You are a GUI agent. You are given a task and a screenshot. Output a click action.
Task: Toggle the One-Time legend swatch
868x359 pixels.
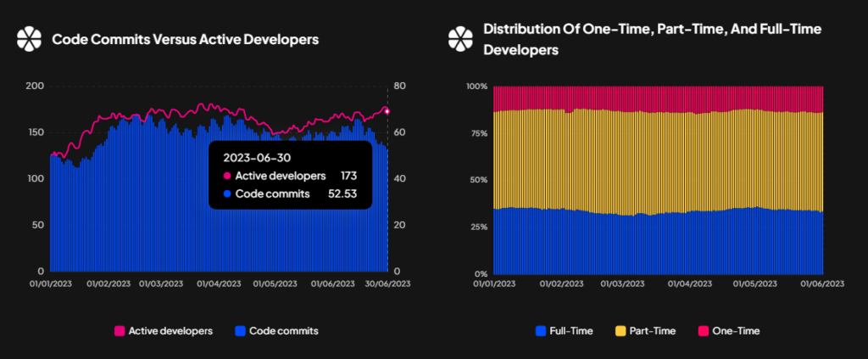pyautogui.click(x=704, y=331)
